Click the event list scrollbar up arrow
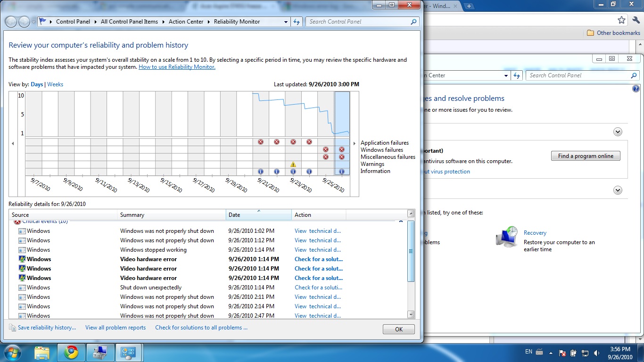644x362 pixels. tap(411, 214)
